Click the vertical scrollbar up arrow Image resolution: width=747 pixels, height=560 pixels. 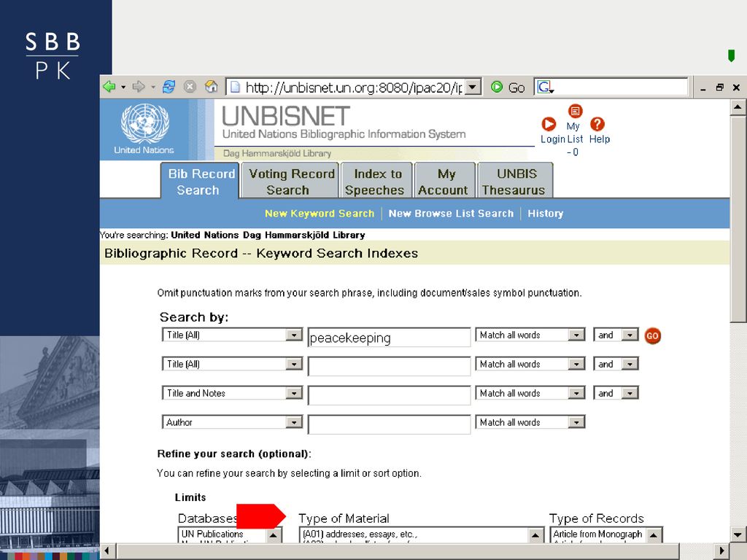click(x=738, y=107)
